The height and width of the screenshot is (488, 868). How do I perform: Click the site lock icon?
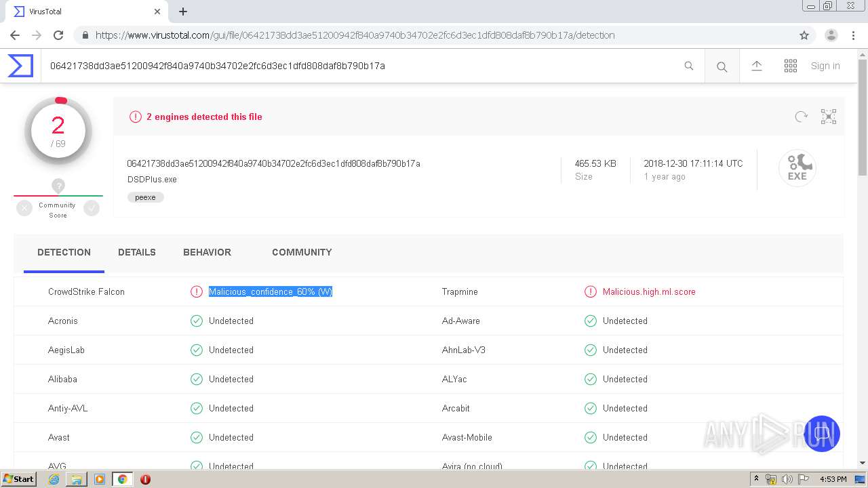coord(85,35)
